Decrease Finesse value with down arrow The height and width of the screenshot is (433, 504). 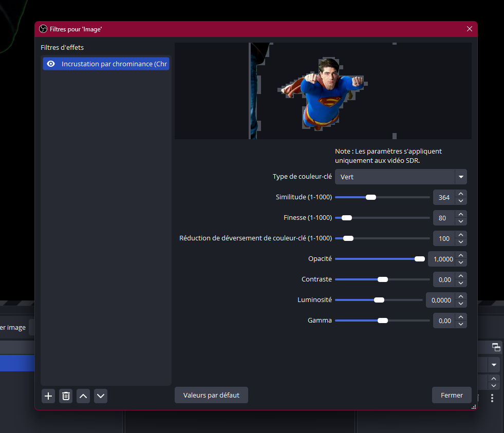tap(461, 221)
